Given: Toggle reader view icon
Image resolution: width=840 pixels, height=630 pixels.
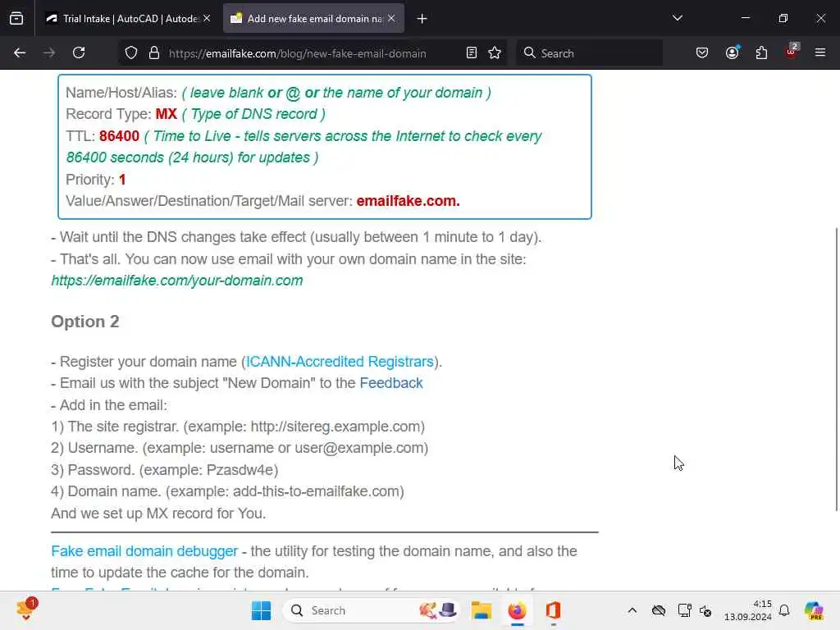Looking at the screenshot, I should coord(472,52).
